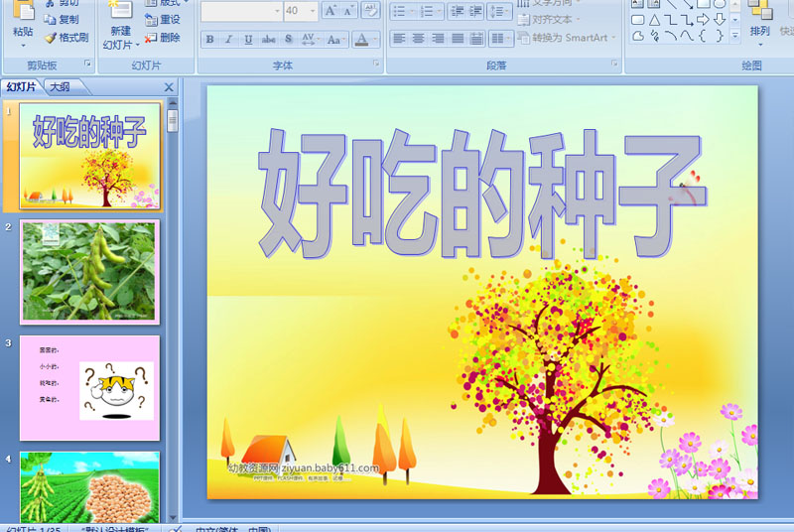Viewport: 794px width, 532px height.
Task: Toggle bold formatting
Action: point(209,40)
